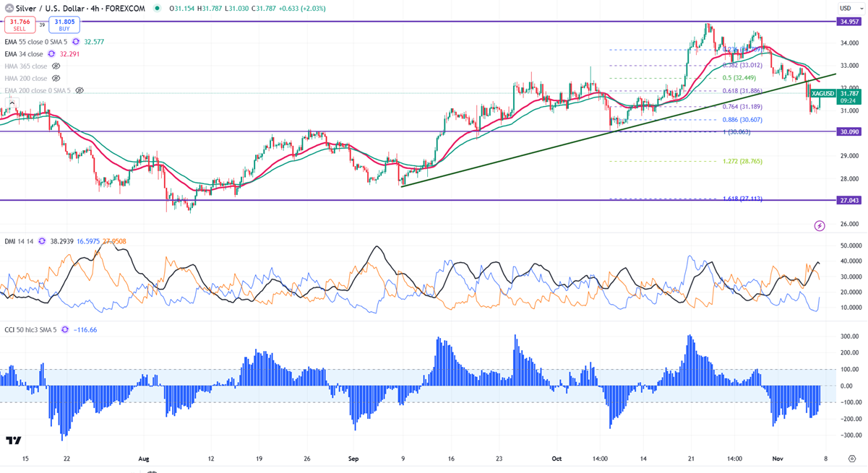
Task: Click the purple lightning bolt icon
Action: coord(819,226)
